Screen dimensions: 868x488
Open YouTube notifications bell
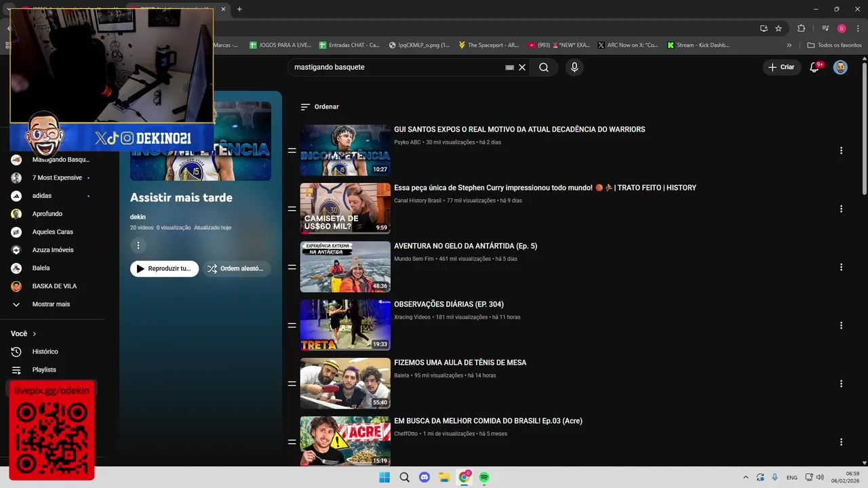click(x=815, y=67)
